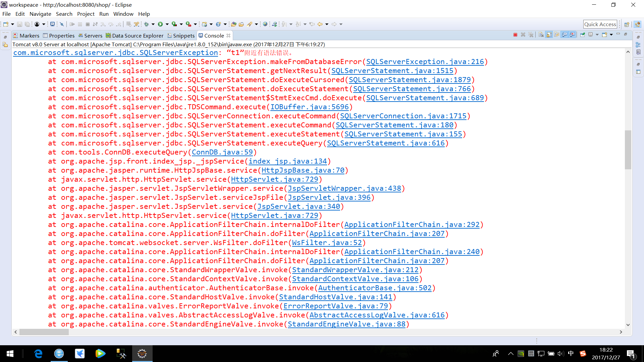Image resolution: width=644 pixels, height=362 pixels.
Task: Expand Open Console dropdown arrow
Action: point(611,35)
